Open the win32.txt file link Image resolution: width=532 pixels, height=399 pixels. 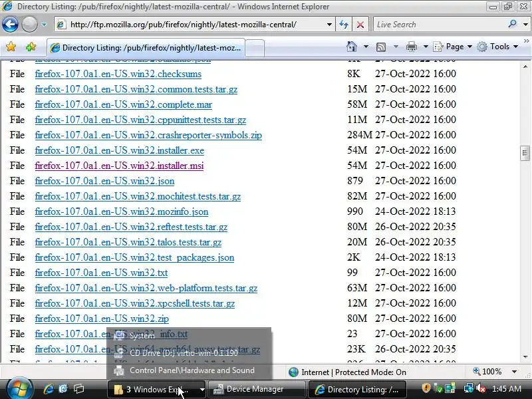point(101,273)
